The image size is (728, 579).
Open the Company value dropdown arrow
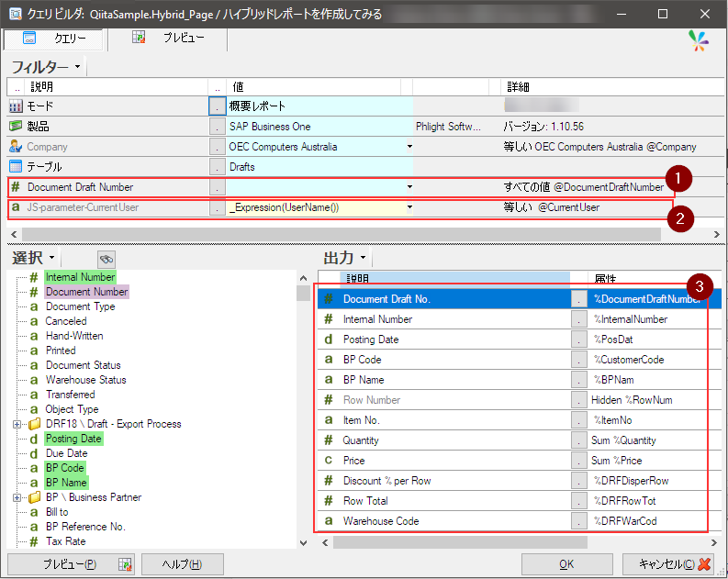[x=409, y=147]
